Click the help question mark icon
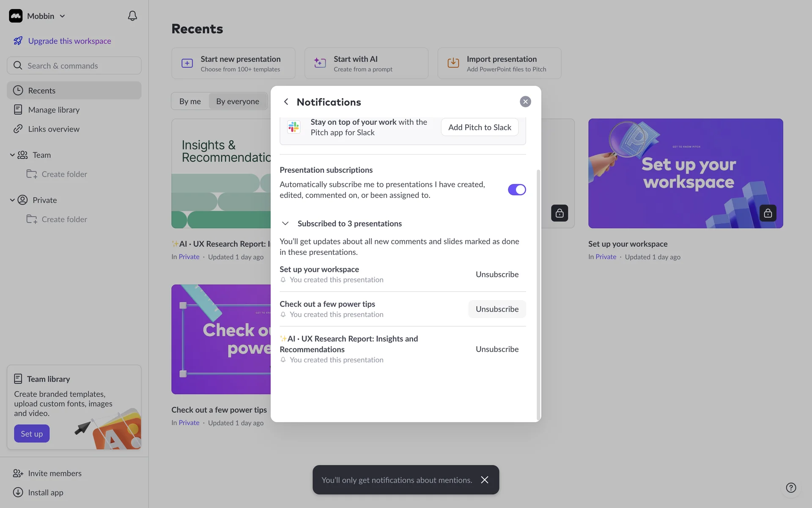 tap(790, 488)
